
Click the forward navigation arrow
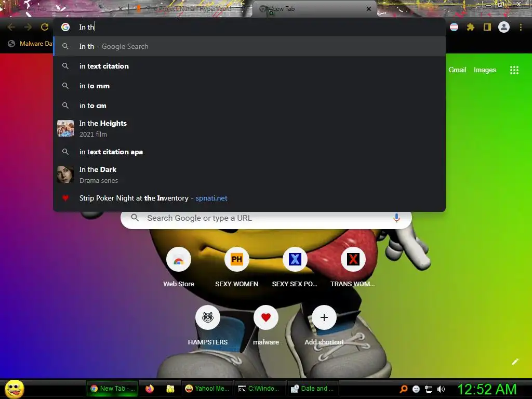[28, 27]
